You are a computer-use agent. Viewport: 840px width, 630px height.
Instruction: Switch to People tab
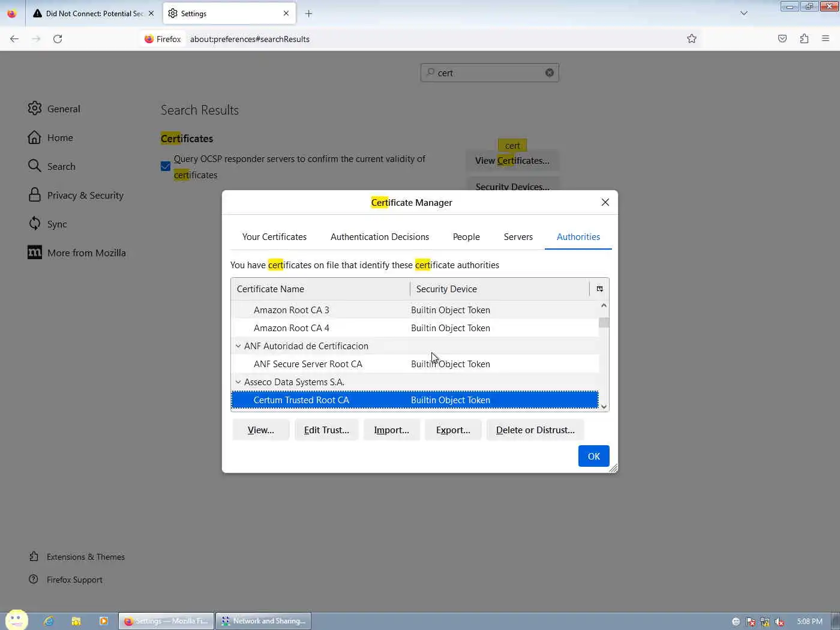tap(466, 237)
